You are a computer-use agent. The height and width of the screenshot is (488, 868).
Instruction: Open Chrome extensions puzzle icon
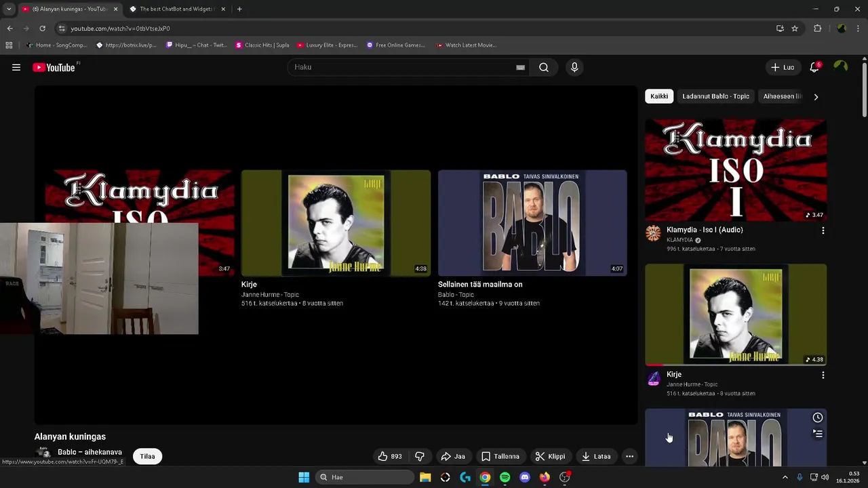817,28
